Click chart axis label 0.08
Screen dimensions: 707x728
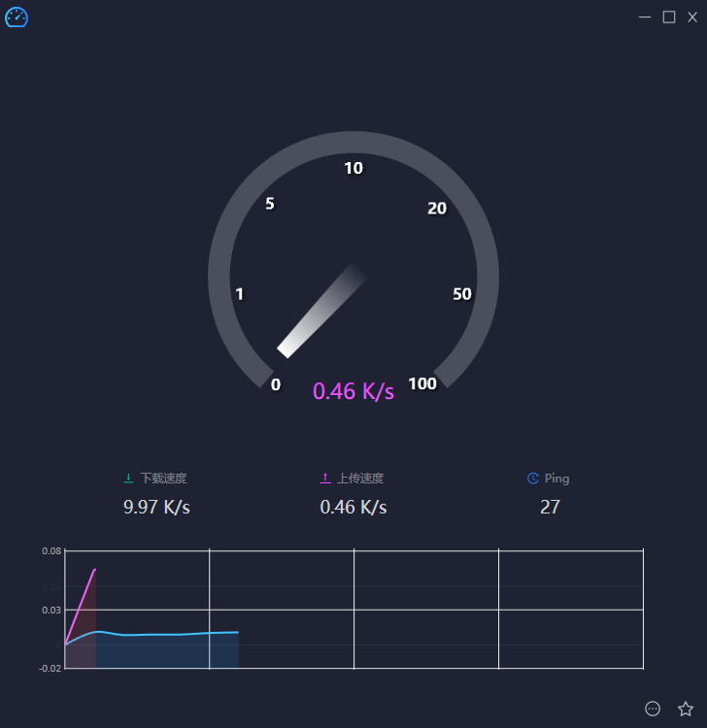pyautogui.click(x=51, y=551)
